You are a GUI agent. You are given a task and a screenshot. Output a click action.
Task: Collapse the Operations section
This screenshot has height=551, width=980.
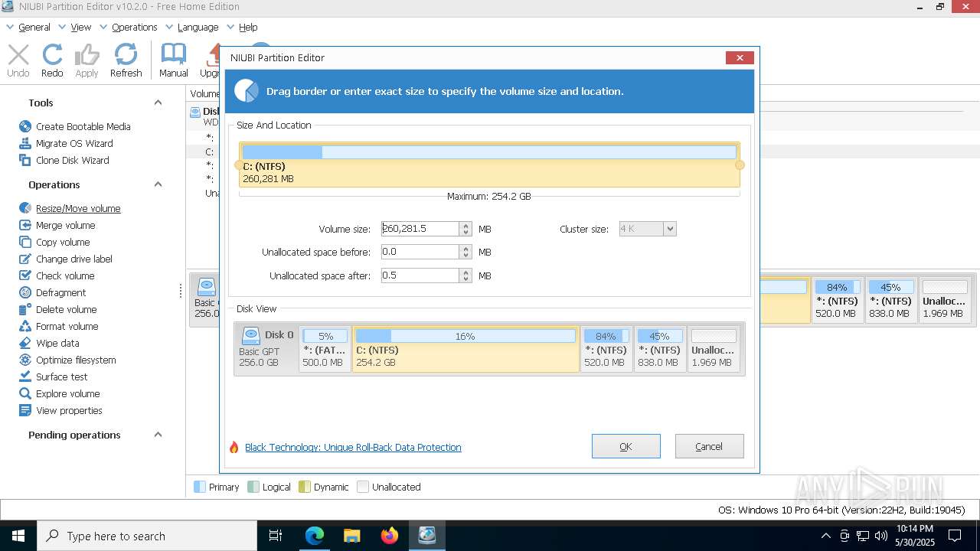click(x=158, y=184)
